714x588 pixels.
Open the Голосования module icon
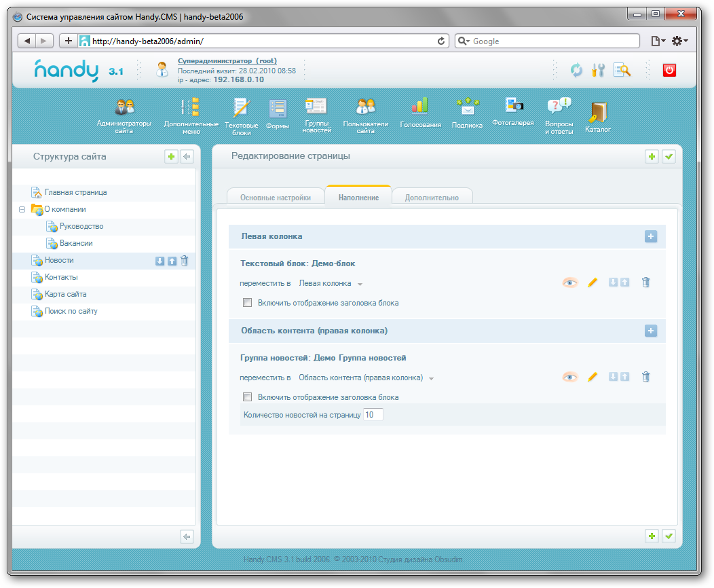420,107
